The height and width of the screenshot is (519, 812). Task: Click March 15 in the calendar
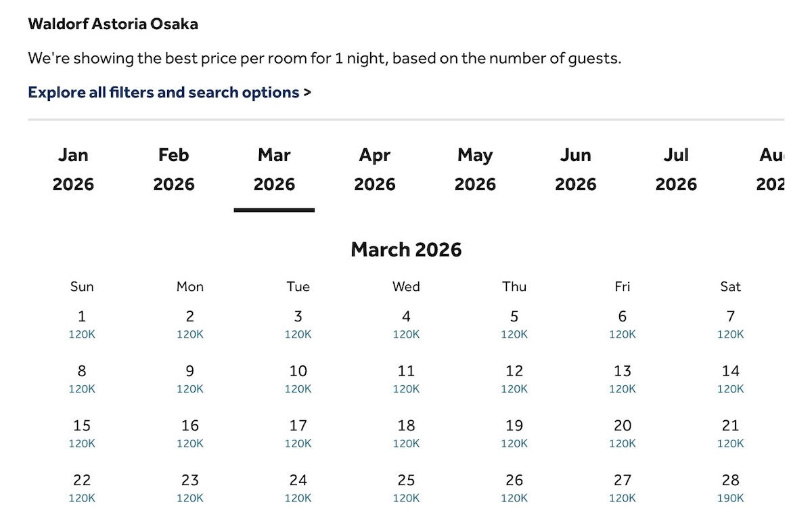[x=82, y=433]
